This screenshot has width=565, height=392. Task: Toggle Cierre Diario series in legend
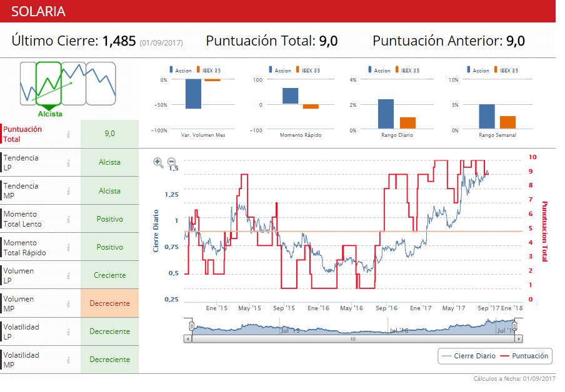(469, 356)
